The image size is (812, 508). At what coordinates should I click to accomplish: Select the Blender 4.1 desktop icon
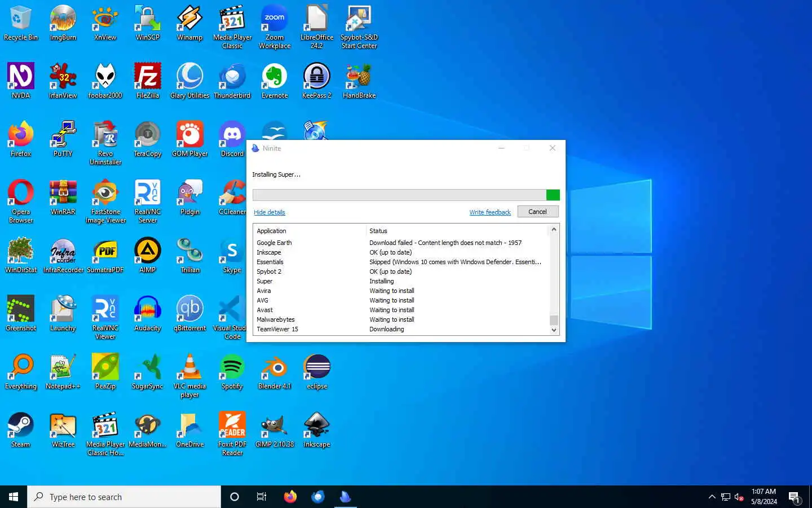[x=275, y=372]
